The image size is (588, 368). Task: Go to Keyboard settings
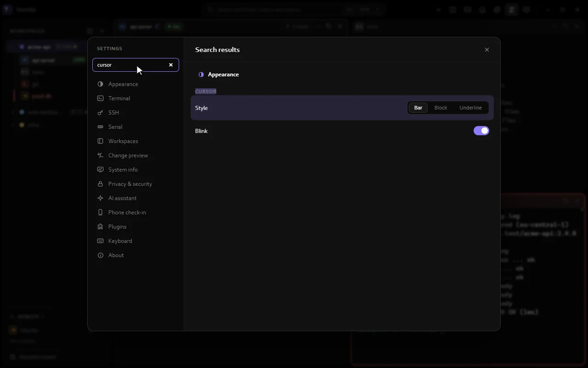tap(136, 241)
